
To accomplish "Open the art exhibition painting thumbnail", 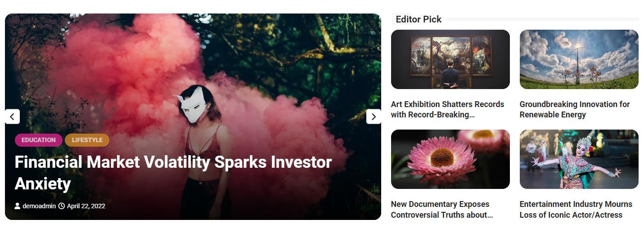I will tap(450, 59).
